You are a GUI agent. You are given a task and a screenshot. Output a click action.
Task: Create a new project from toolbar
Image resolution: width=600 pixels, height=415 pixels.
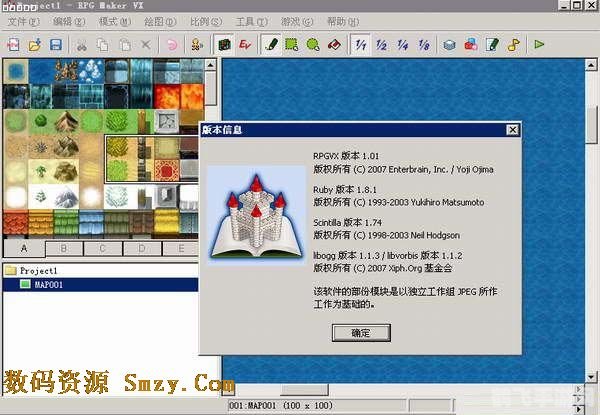click(x=13, y=45)
